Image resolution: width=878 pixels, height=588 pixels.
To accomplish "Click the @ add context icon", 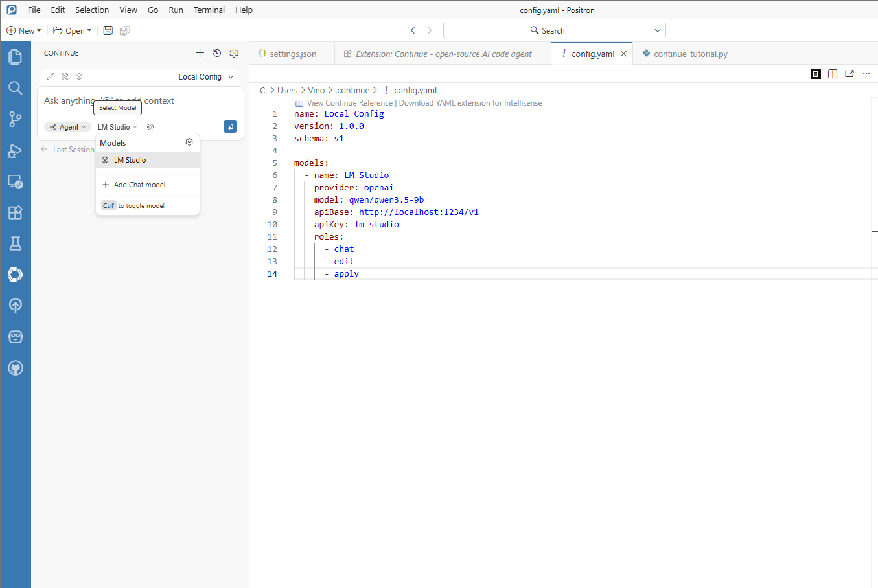I will (x=150, y=127).
